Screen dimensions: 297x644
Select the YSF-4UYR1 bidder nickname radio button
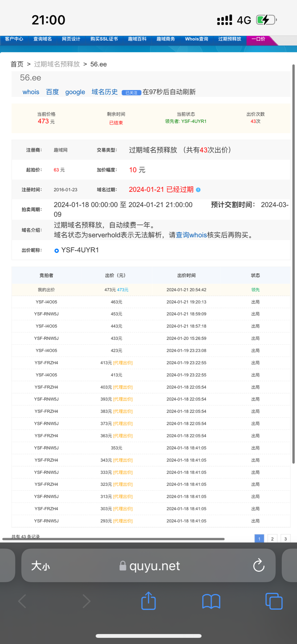click(x=57, y=251)
